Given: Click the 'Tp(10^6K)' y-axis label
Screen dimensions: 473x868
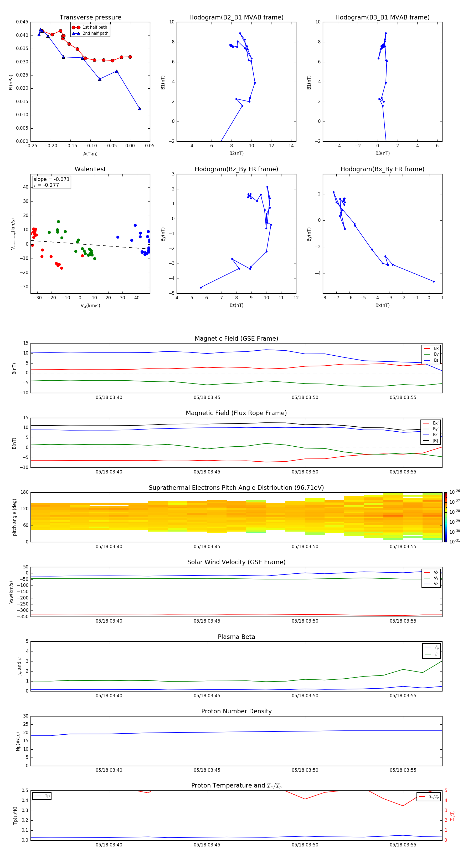Looking at the screenshot, I should (15, 815).
